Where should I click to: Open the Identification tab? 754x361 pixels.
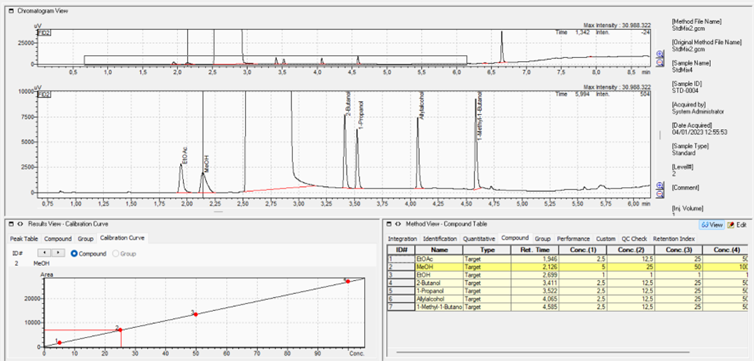coord(440,238)
